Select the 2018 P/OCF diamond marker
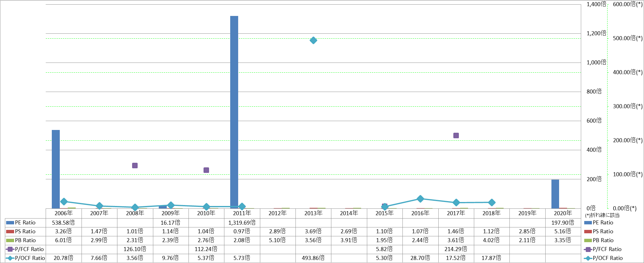This screenshot has width=644, height=263. [492, 202]
